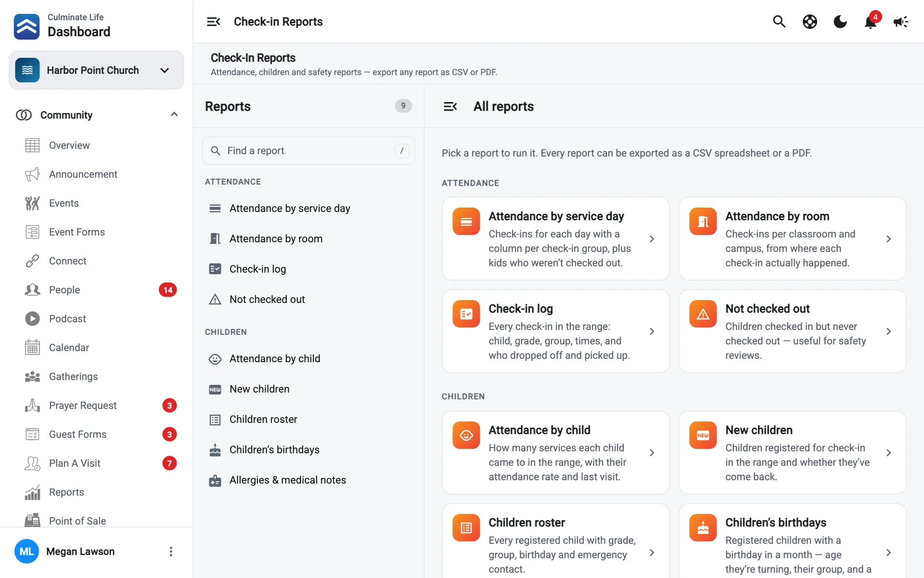The image size is (924, 578).
Task: Collapse sidebar using top bar menu icon
Action: tap(213, 22)
